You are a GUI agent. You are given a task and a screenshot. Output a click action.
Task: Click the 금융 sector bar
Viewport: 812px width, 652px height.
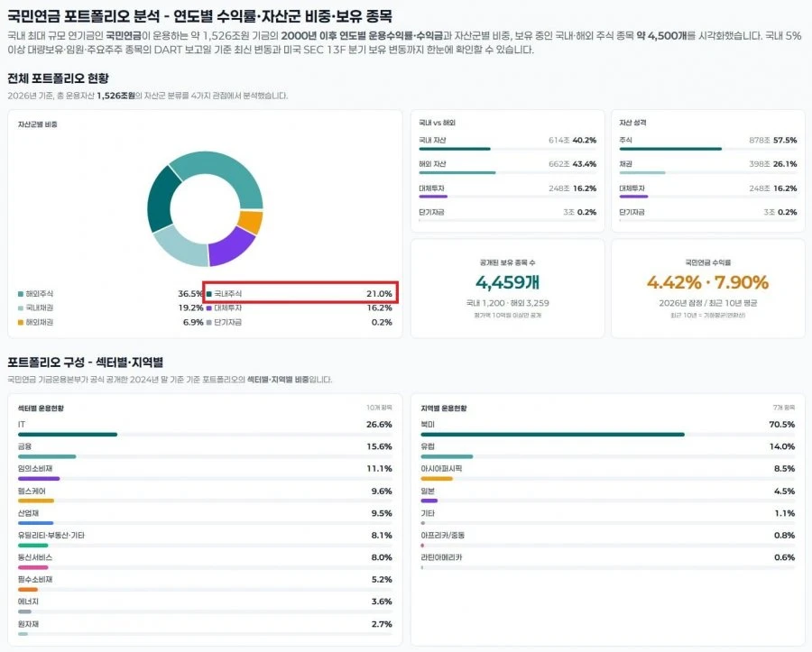pyautogui.click(x=47, y=457)
